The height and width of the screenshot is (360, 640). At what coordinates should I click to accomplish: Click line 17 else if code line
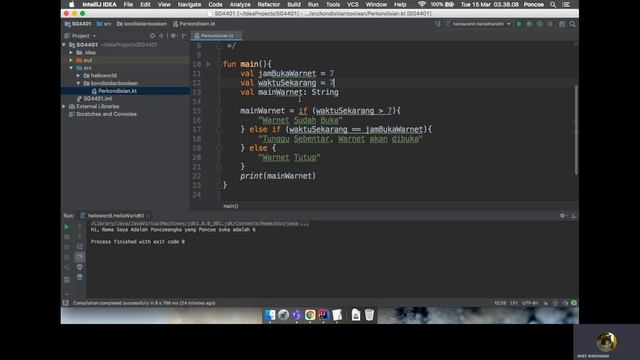click(336, 129)
